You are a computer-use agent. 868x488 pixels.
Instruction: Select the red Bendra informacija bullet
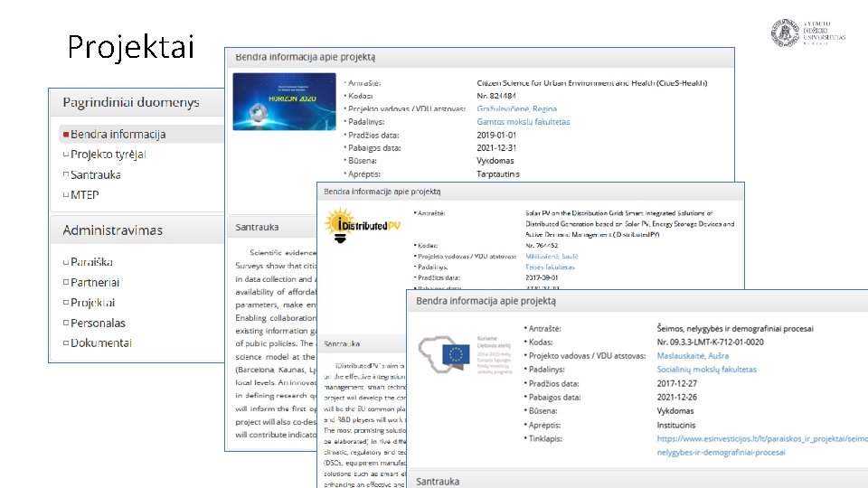tap(66, 135)
